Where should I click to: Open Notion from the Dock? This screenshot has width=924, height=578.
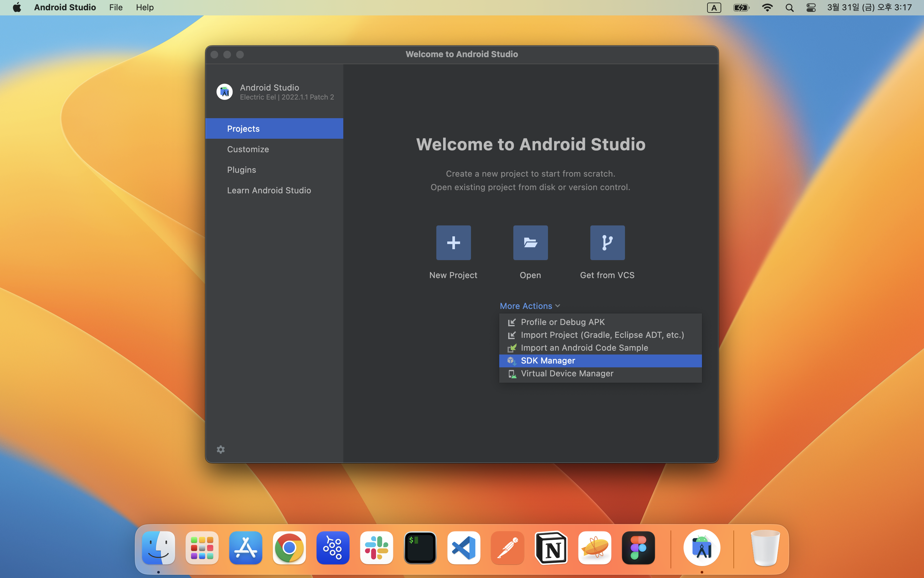click(x=551, y=548)
